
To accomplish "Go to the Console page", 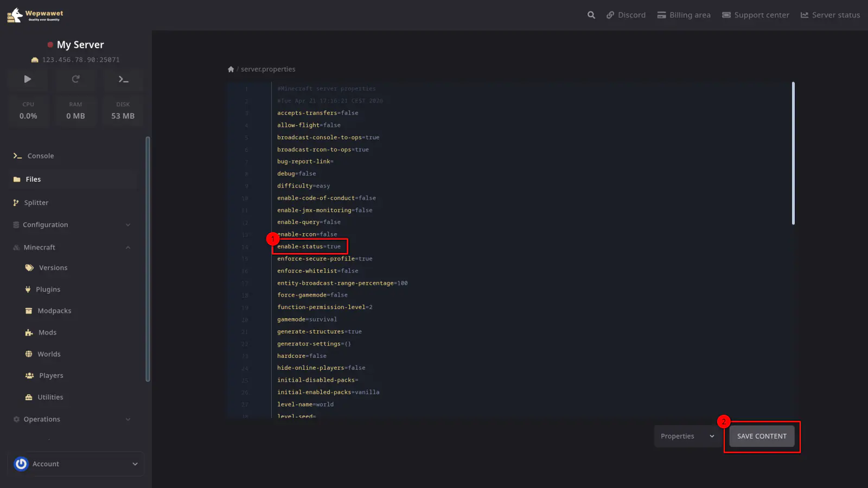I will 41,156.
